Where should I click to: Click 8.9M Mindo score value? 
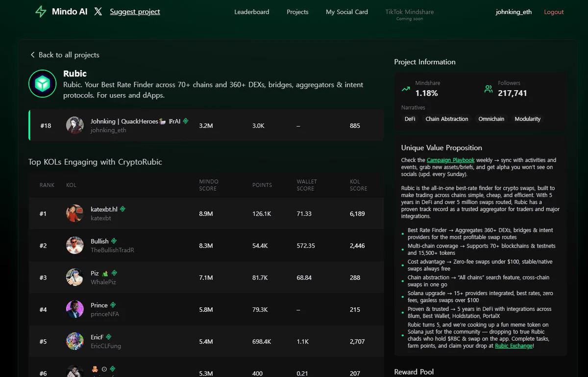(x=206, y=214)
